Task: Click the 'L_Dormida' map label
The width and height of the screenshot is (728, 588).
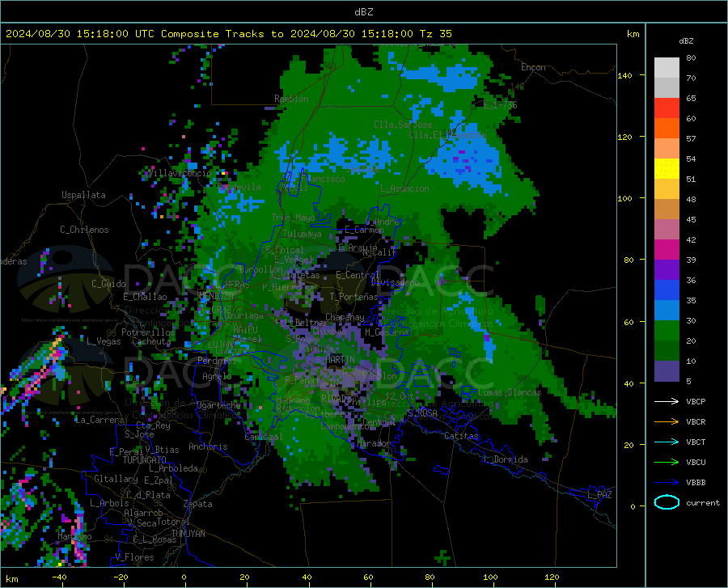Action: 506,459
